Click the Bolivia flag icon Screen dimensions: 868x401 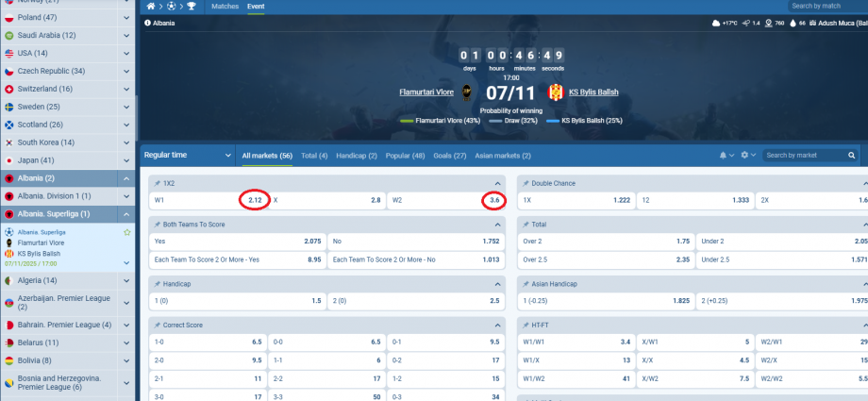pyautogui.click(x=8, y=361)
